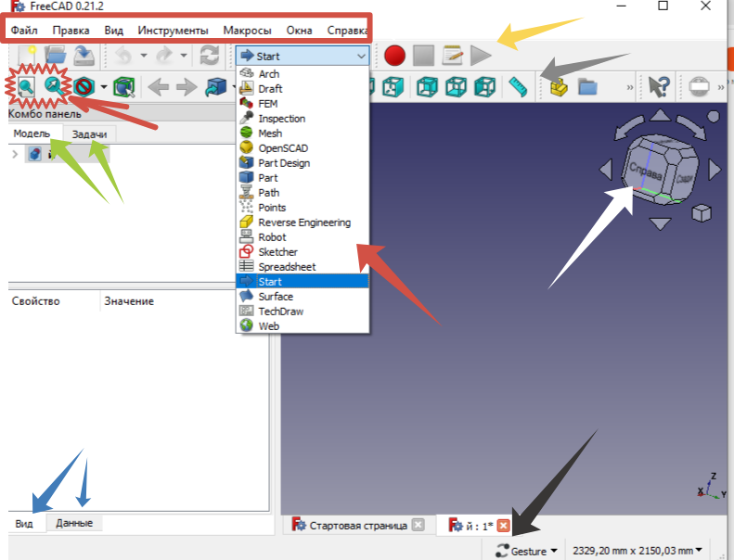Choose Spreadsheet workbench from list
Viewport: 734px width, 560px height.
tap(303, 267)
